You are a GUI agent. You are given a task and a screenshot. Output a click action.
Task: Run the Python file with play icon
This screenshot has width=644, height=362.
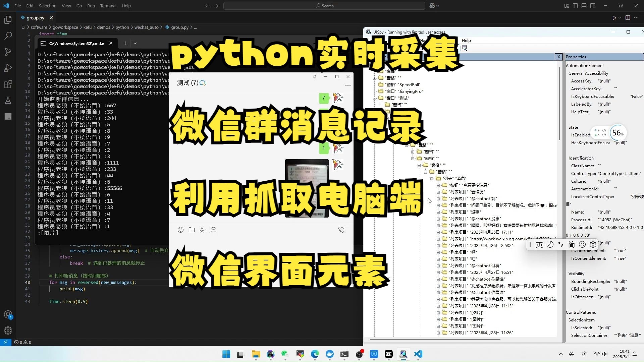614,18
